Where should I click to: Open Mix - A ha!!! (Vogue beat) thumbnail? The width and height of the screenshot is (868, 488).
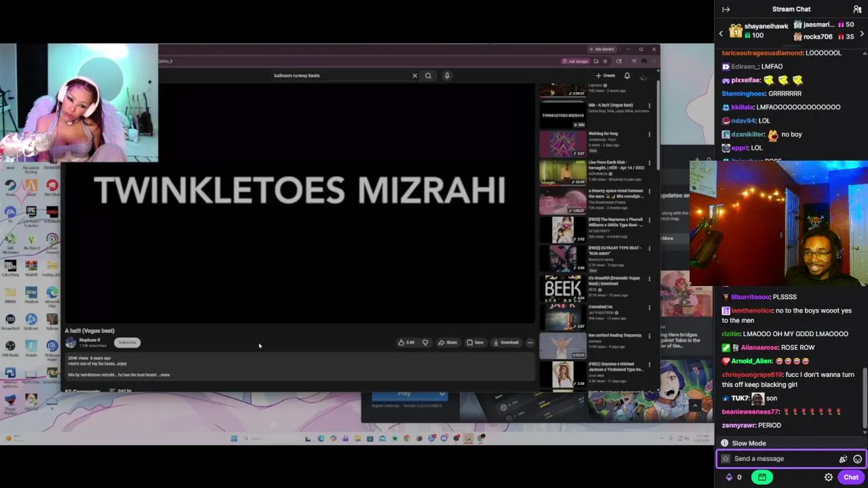562,115
